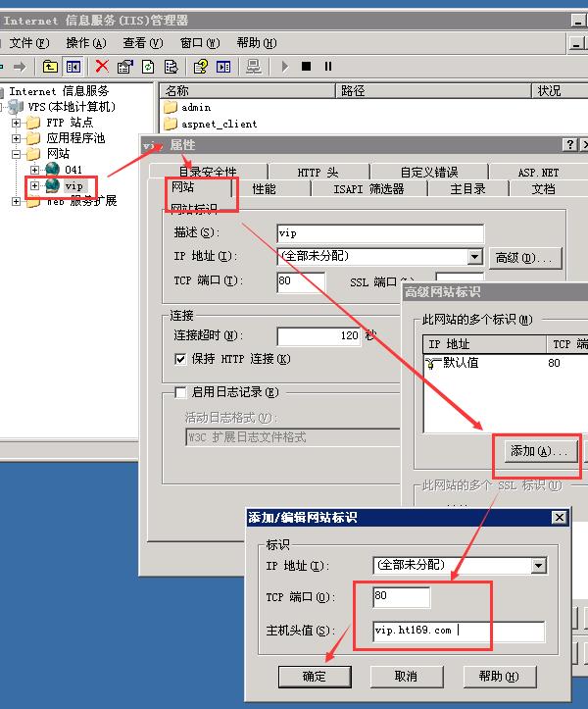Click the 应用程序池 folder icon

point(33,138)
